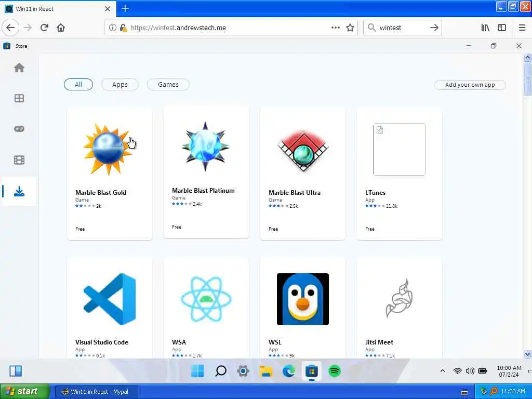Open page actions three-dot menu

[335, 28]
